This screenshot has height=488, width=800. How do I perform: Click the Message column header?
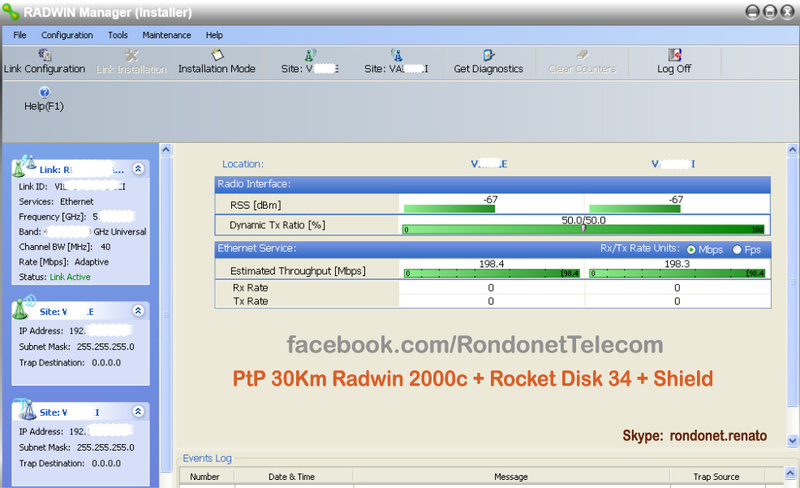tap(511, 477)
